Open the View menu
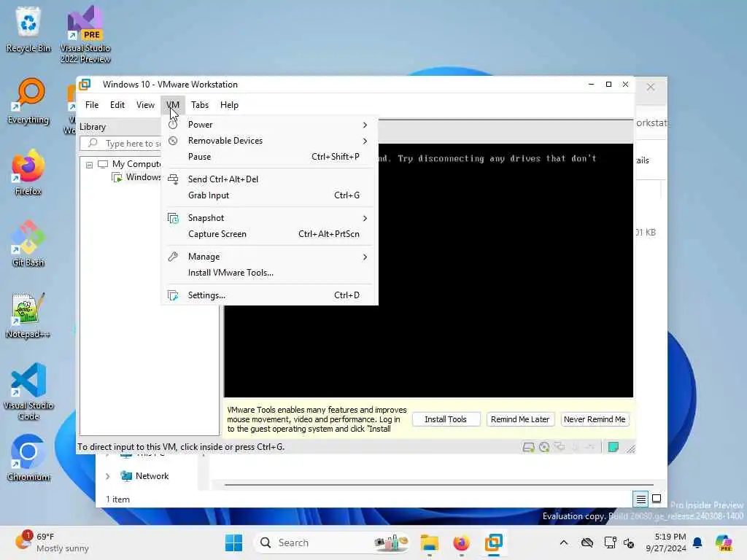747x560 pixels. (145, 105)
